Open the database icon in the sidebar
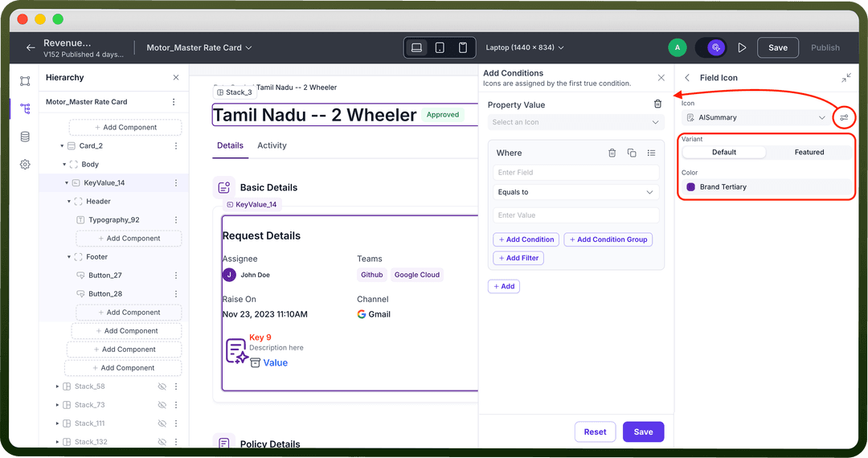 pyautogui.click(x=25, y=137)
